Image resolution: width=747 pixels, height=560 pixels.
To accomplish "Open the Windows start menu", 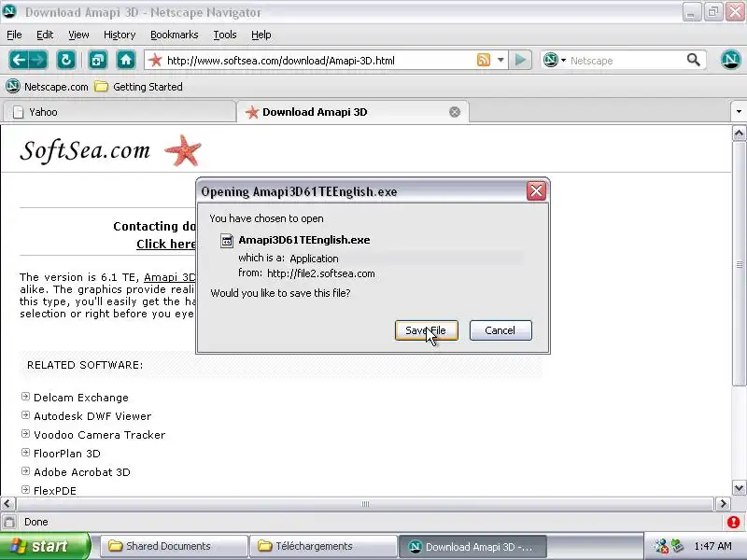I will pyautogui.click(x=44, y=546).
